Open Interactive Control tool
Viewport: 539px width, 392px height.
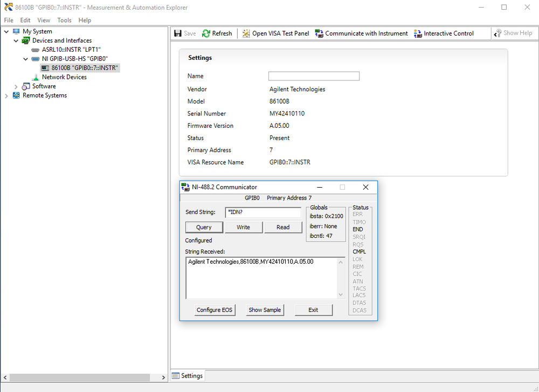[x=418, y=33]
